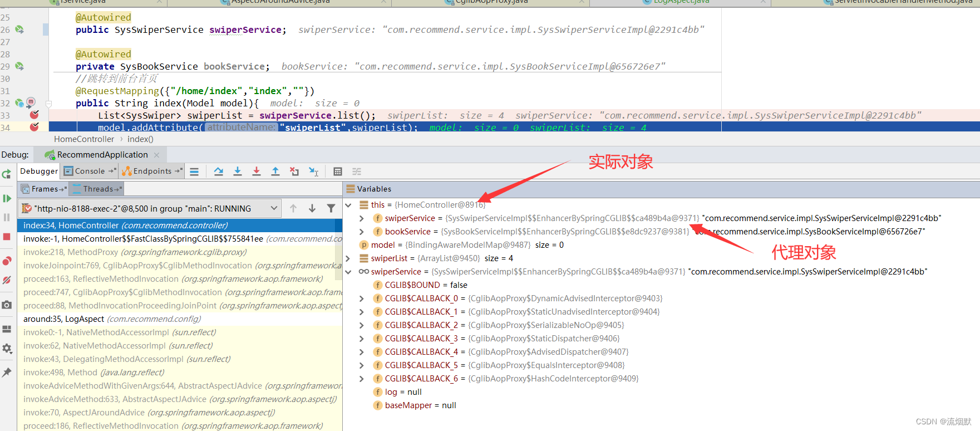The height and width of the screenshot is (431, 980).
Task: Expand the CGLIB$CALLBACK_4 field
Action: click(x=362, y=352)
